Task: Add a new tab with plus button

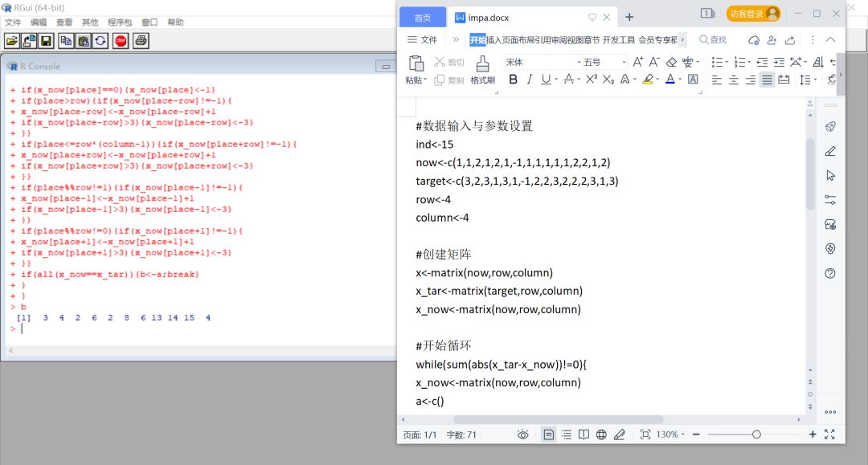Action: click(629, 17)
